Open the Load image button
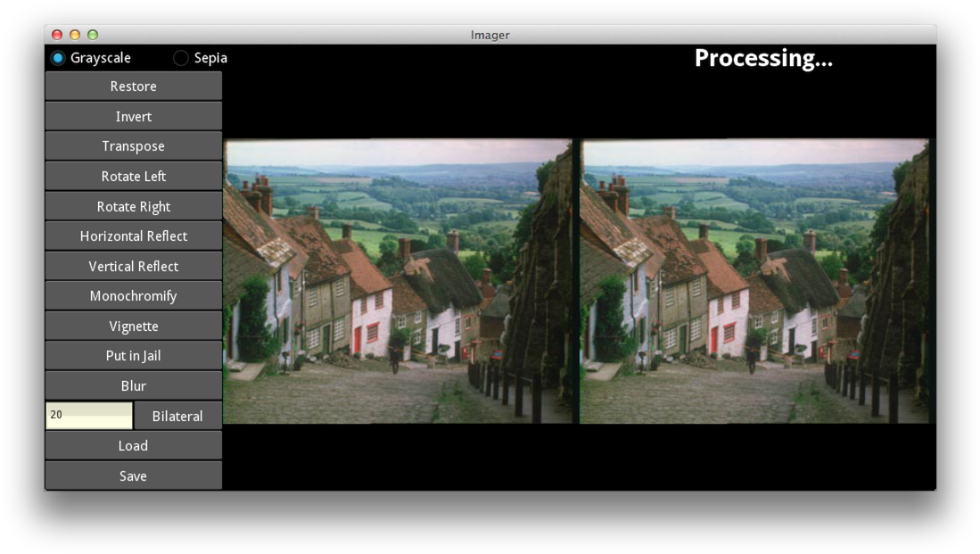The height and width of the screenshot is (554, 980). click(134, 446)
